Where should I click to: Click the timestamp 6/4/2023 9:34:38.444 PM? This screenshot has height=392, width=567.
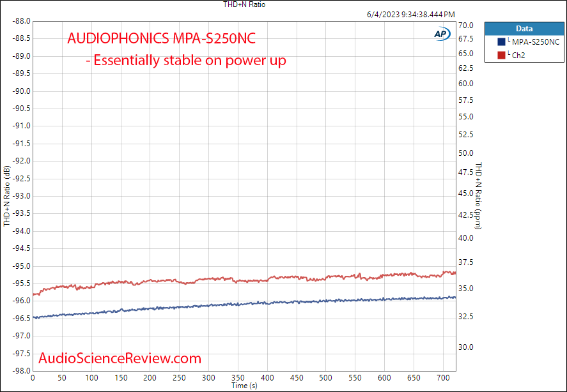pyautogui.click(x=411, y=15)
